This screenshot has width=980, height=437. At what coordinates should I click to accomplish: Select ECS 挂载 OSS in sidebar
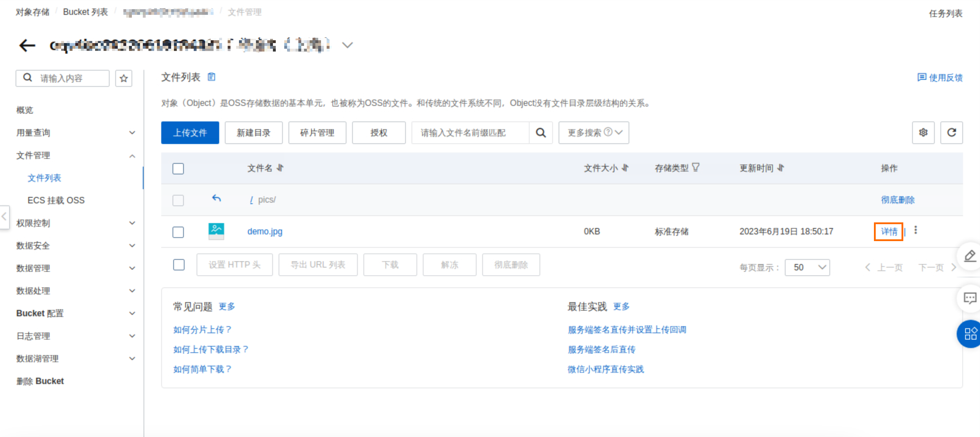click(56, 200)
